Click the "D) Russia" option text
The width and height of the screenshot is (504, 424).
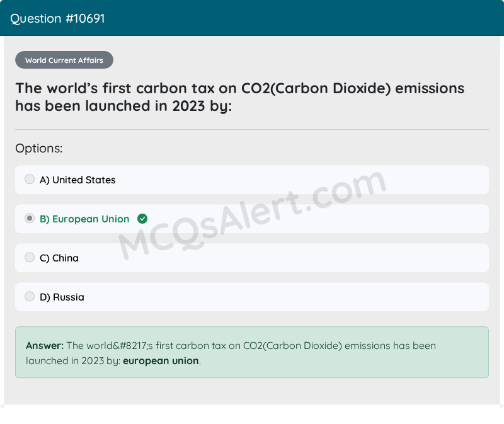point(62,297)
